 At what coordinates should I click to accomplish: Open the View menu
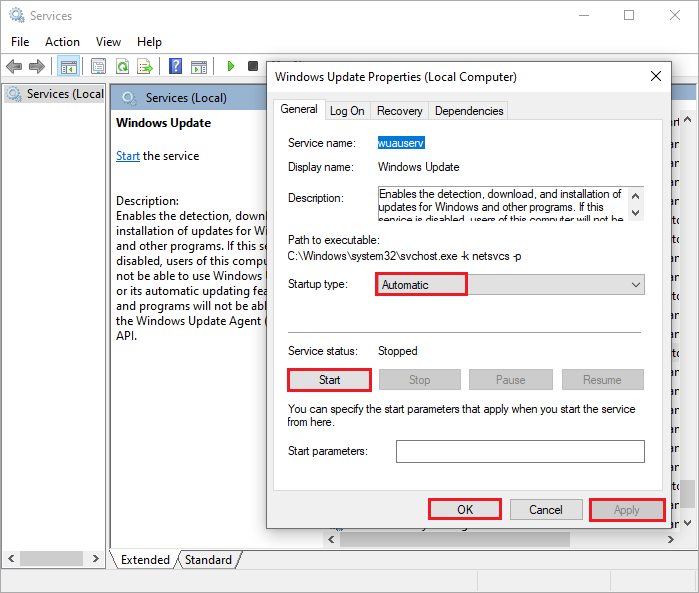coord(108,42)
